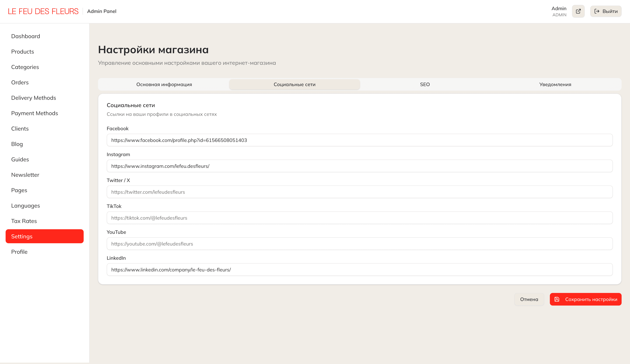Focus the Instagram URL field
The width and height of the screenshot is (630, 364).
point(359,166)
